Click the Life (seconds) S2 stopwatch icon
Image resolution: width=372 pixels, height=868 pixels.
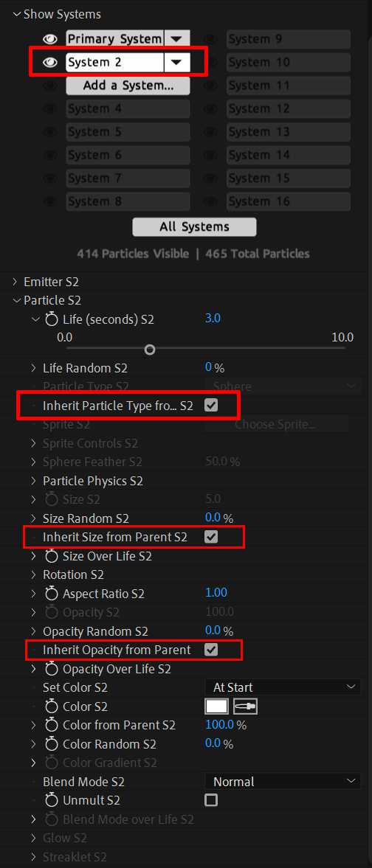point(52,319)
